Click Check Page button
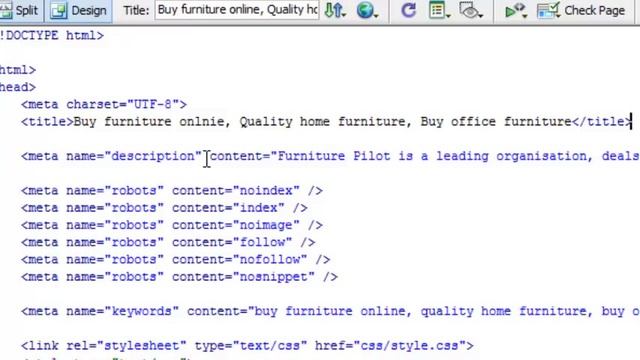The image size is (640, 360). point(581,10)
